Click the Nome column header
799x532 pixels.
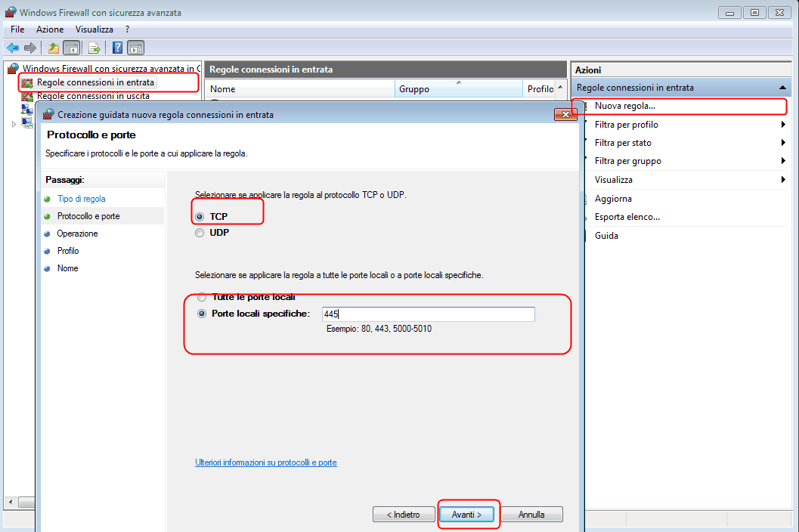(x=299, y=88)
